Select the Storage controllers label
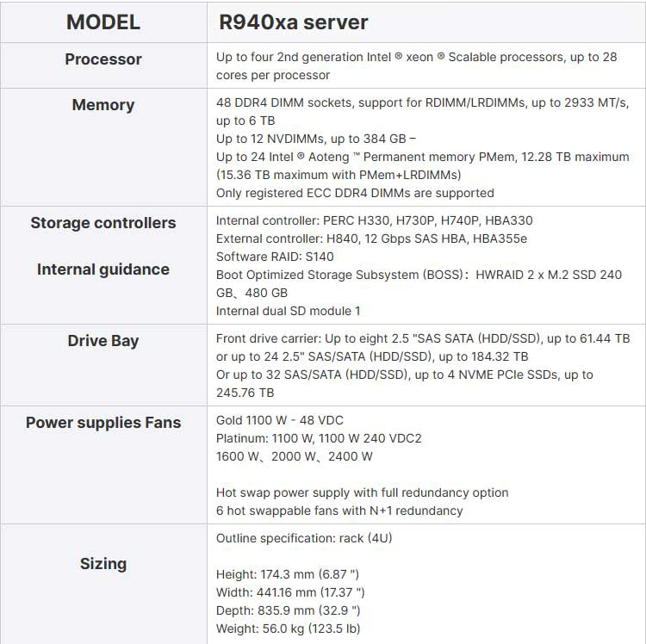Screen dimensions: 646x644 (x=103, y=223)
